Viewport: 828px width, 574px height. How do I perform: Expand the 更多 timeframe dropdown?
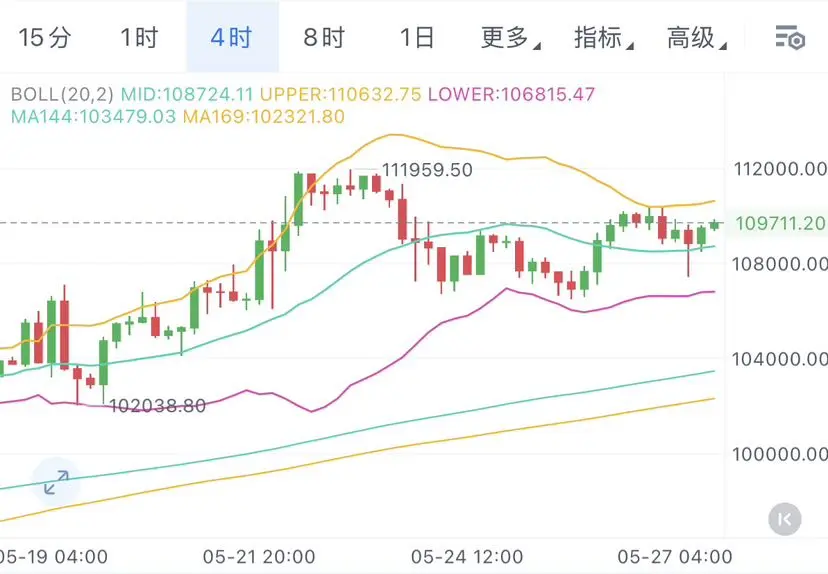pyautogui.click(x=510, y=37)
